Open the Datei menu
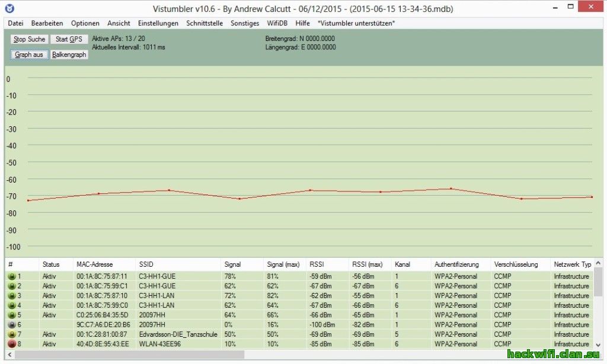 coord(15,23)
